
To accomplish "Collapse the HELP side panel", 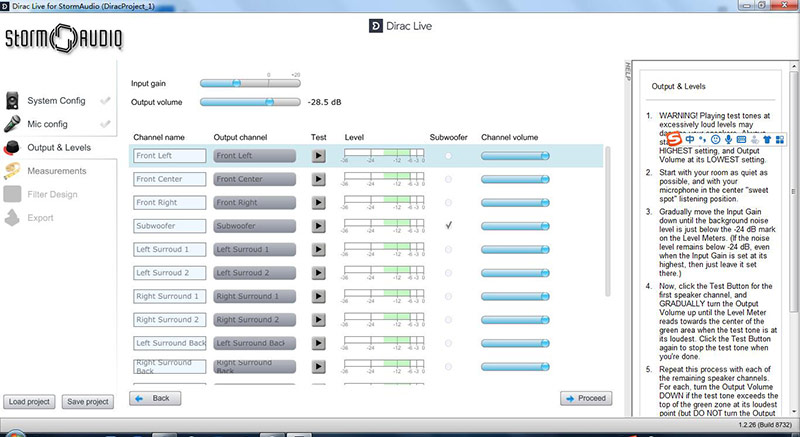I will (x=628, y=71).
